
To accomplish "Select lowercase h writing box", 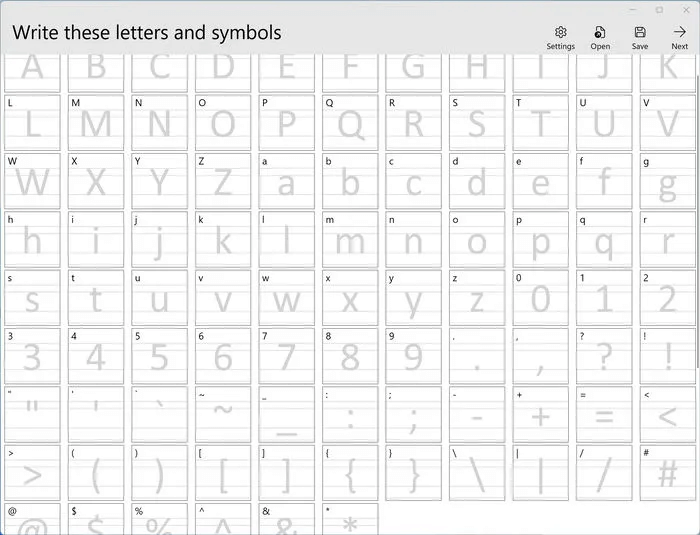I will point(32,239).
